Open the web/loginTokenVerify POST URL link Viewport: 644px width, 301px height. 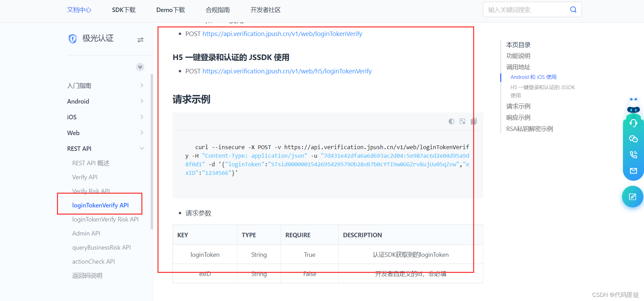click(282, 34)
